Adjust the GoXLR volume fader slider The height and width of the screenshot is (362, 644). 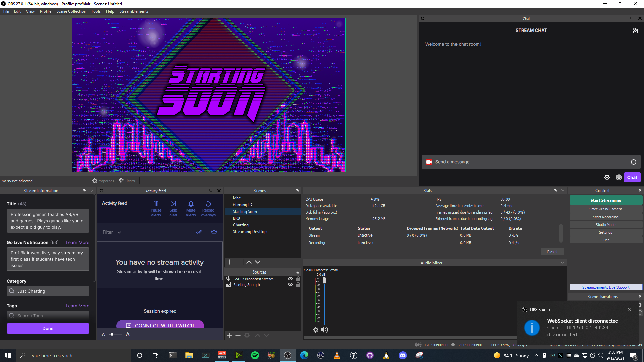tap(324, 280)
